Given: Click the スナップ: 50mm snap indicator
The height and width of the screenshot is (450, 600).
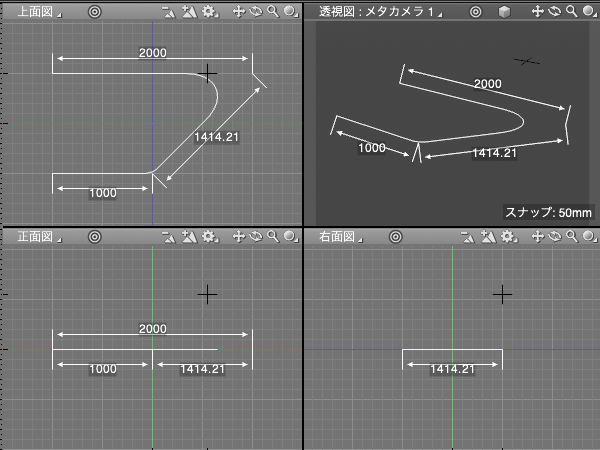Looking at the screenshot, I should [x=548, y=211].
